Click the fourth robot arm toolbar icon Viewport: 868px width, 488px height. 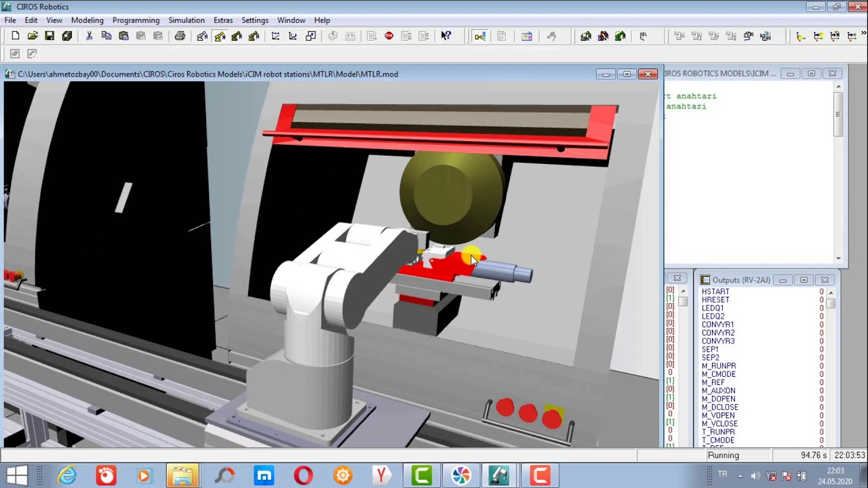click(x=254, y=36)
